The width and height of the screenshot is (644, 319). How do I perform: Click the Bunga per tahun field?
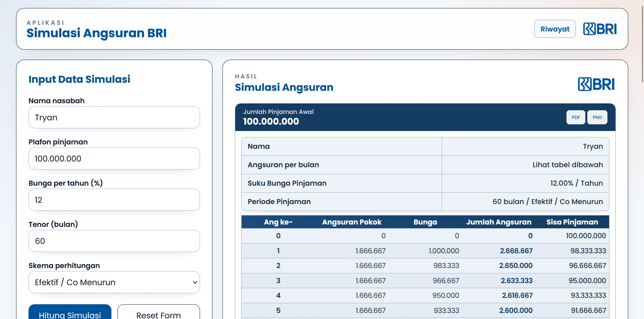(x=114, y=200)
